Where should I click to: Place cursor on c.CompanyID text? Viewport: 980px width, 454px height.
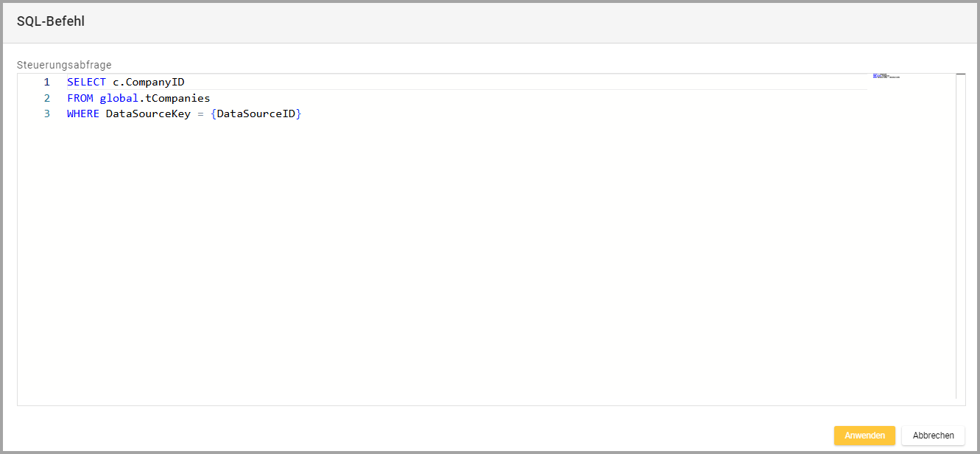click(x=148, y=82)
